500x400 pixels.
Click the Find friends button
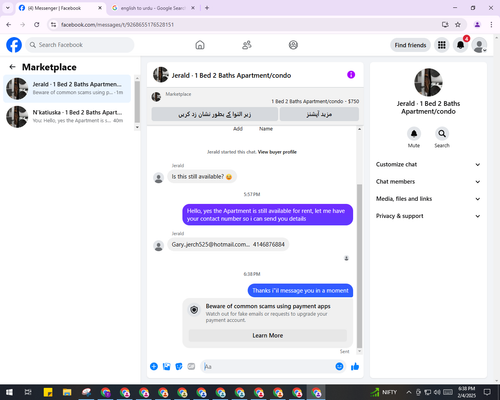click(410, 45)
